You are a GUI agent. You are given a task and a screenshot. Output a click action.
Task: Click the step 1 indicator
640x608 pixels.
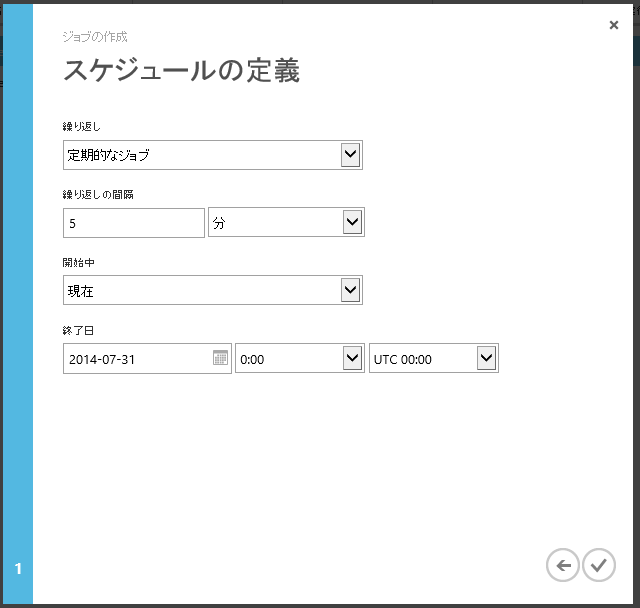click(x=17, y=569)
